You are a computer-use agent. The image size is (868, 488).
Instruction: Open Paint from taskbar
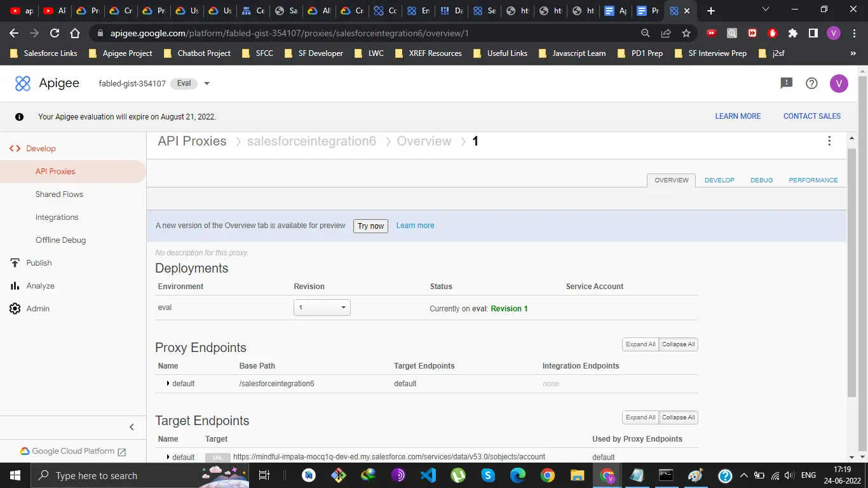click(x=696, y=475)
